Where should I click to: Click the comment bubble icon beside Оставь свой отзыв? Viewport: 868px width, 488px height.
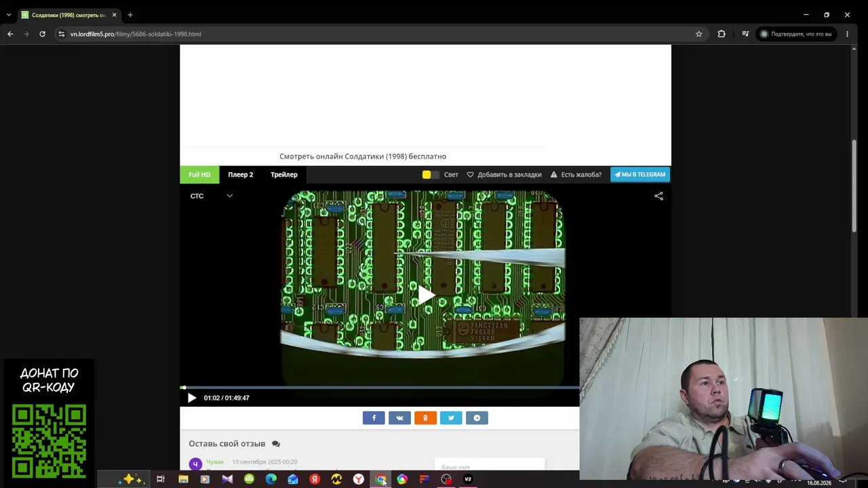pos(276,444)
